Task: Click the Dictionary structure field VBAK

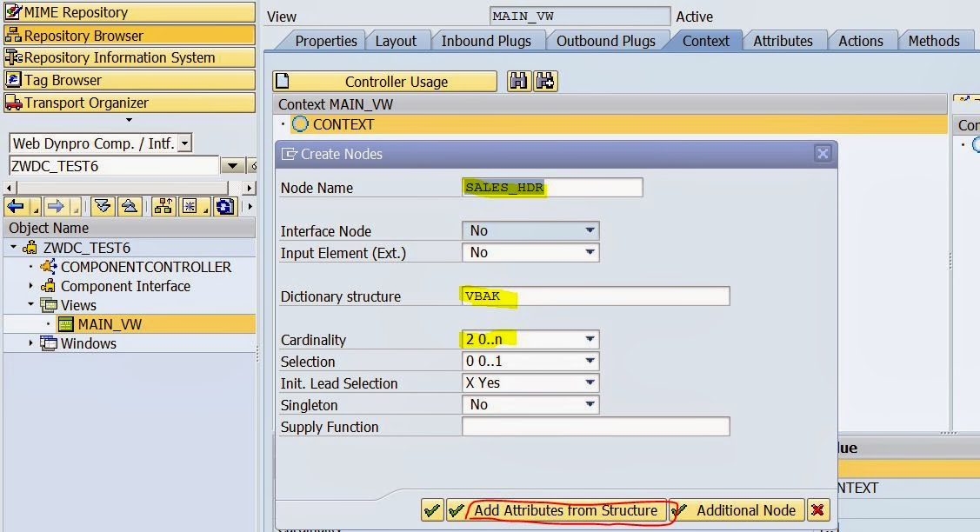Action: point(596,296)
